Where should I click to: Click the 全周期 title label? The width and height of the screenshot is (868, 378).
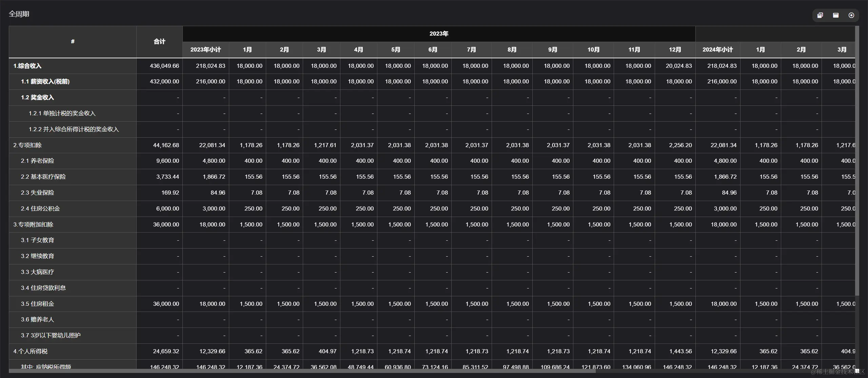click(19, 14)
